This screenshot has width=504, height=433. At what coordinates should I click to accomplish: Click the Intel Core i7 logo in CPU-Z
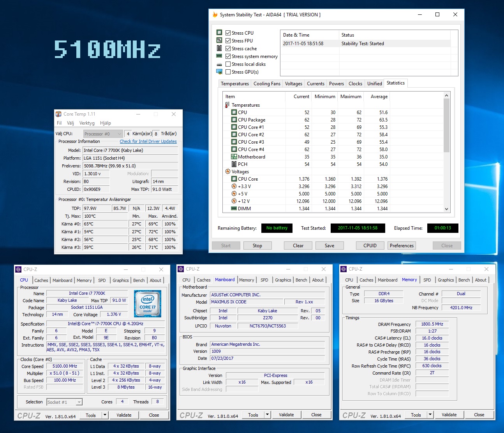(x=148, y=303)
